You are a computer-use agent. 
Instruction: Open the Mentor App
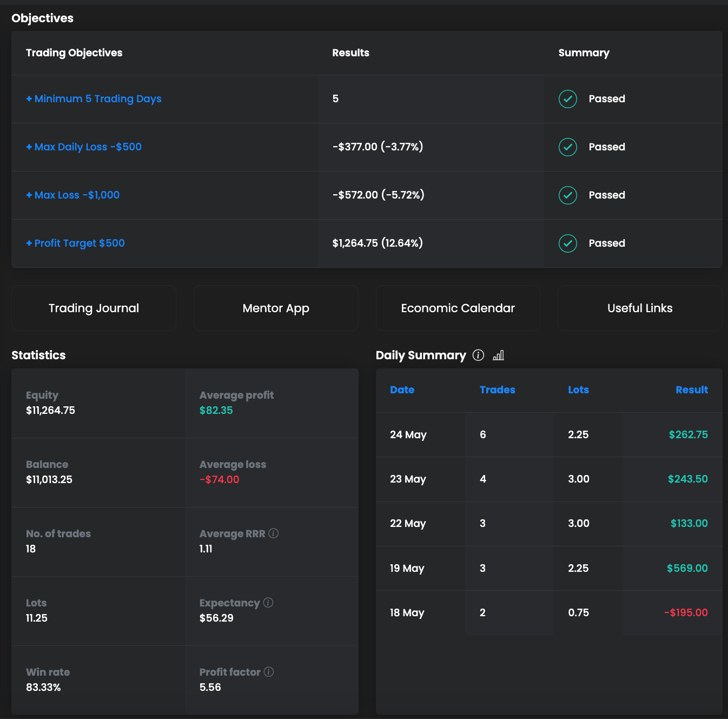[x=276, y=308]
